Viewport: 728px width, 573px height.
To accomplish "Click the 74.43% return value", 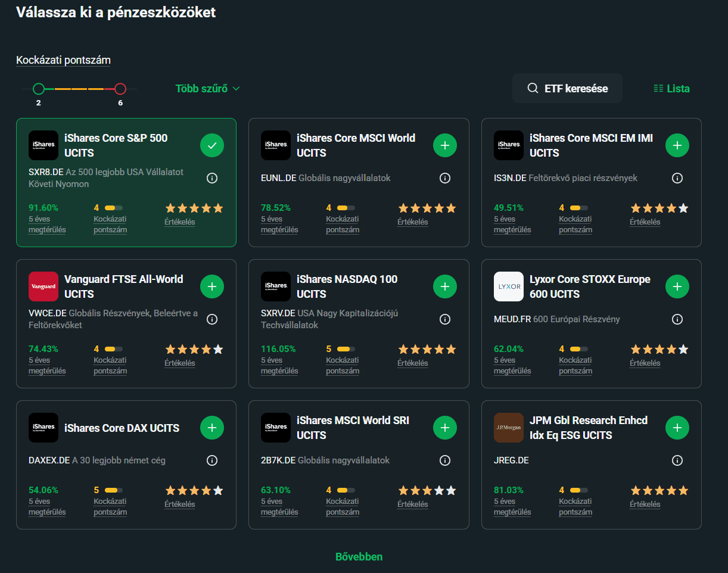I will pos(43,349).
